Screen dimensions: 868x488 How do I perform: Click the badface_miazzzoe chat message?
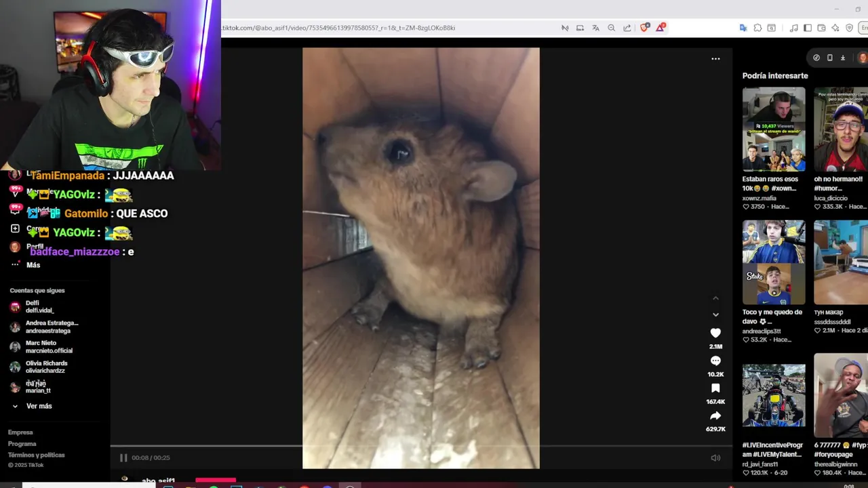[x=82, y=251]
